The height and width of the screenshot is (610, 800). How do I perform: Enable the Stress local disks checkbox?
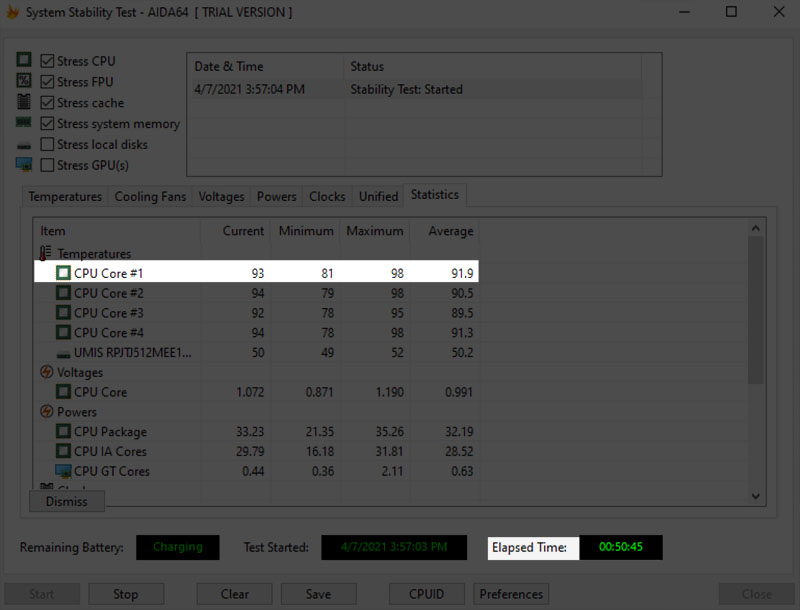point(47,144)
